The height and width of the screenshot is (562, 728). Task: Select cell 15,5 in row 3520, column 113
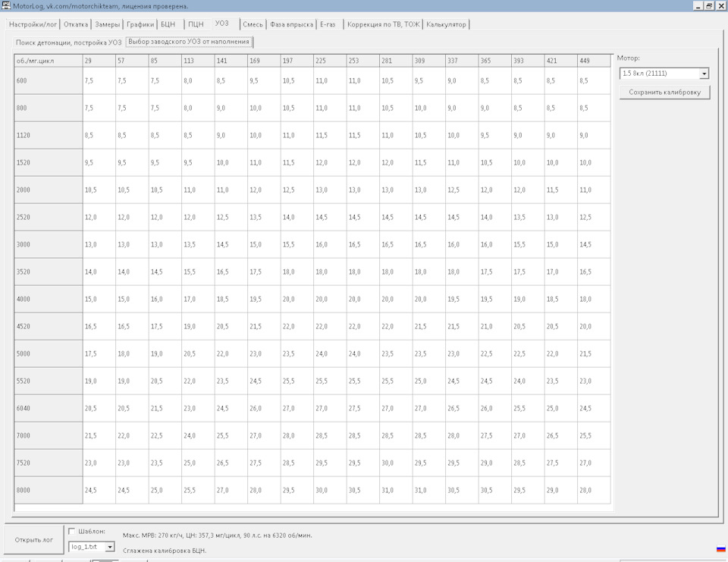(198, 272)
